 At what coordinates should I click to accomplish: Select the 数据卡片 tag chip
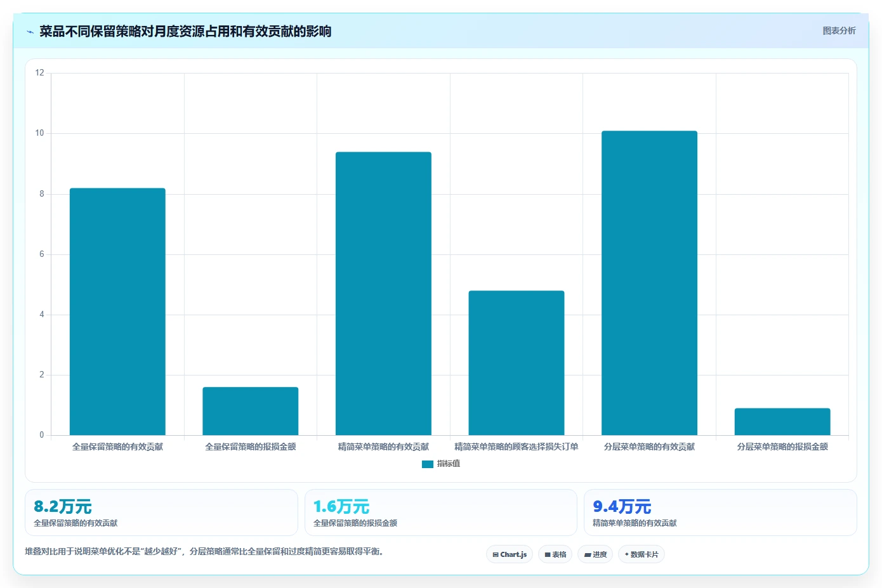[642, 554]
